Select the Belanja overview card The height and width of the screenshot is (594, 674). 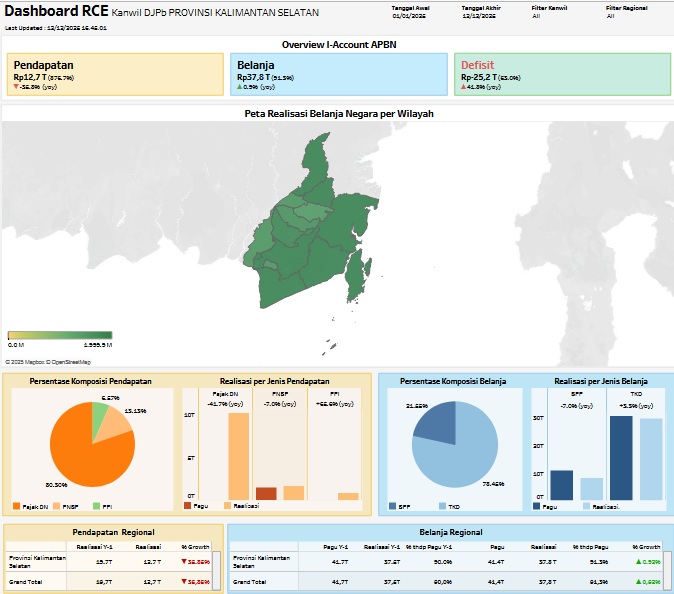[340, 74]
